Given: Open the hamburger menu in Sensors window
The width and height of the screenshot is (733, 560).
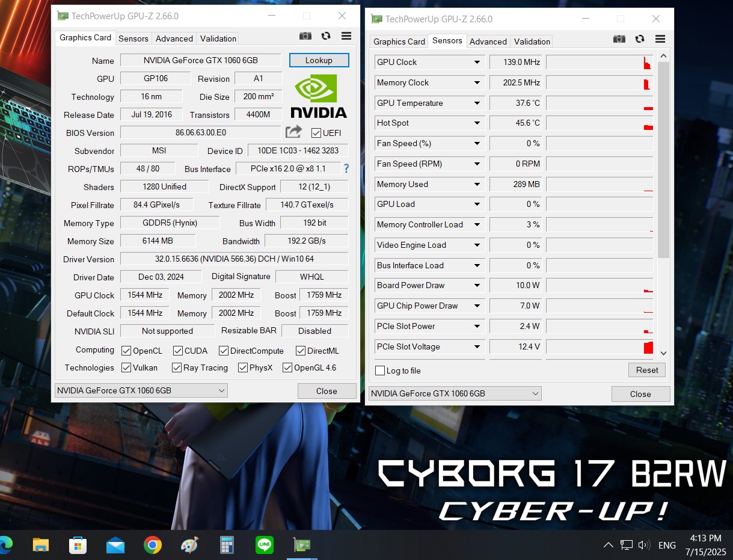Looking at the screenshot, I should click(660, 39).
